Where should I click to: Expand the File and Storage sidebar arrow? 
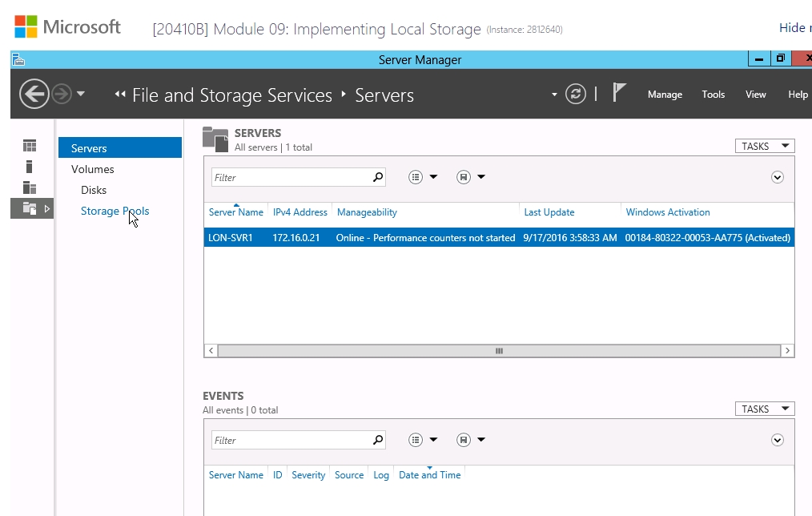pos(46,209)
